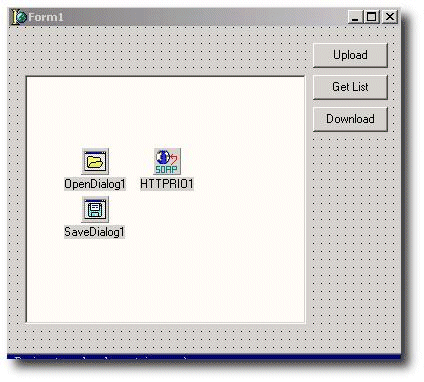424x382 pixels.
Task: Click the Get List button
Action: pos(350,87)
